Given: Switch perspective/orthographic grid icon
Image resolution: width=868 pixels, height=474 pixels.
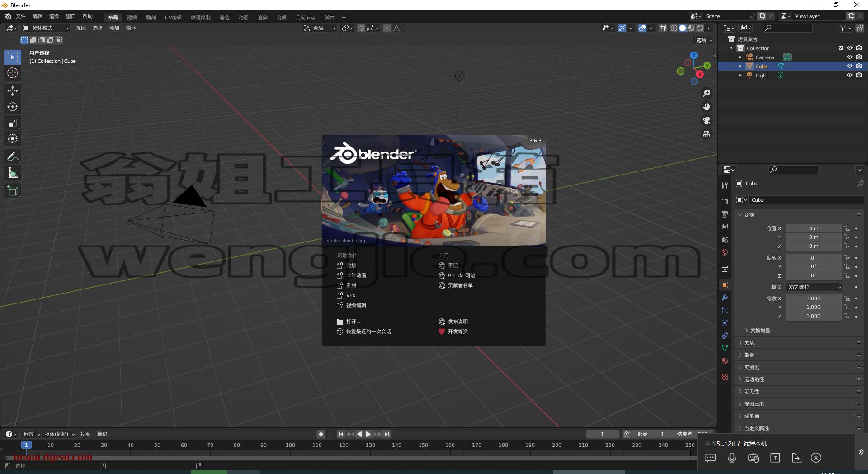Looking at the screenshot, I should click(x=707, y=134).
